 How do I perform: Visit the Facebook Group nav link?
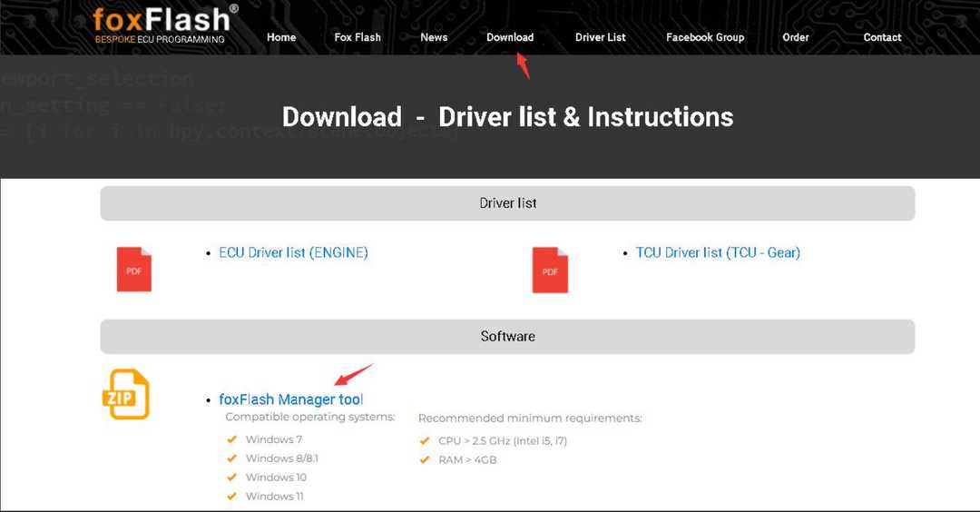[x=705, y=37]
